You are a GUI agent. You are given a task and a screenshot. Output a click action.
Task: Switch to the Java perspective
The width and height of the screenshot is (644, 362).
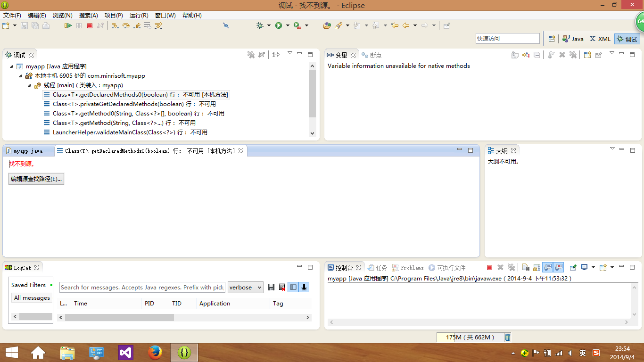[573, 39]
